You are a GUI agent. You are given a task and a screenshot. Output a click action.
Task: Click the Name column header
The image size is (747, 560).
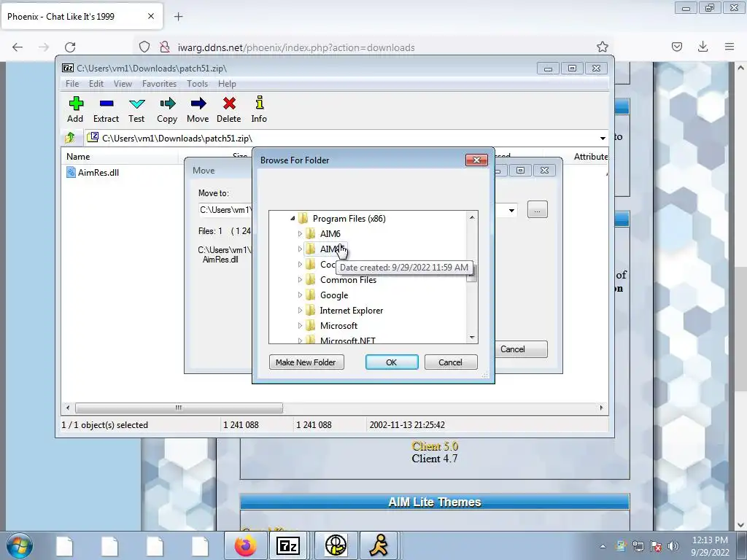[x=119, y=156]
